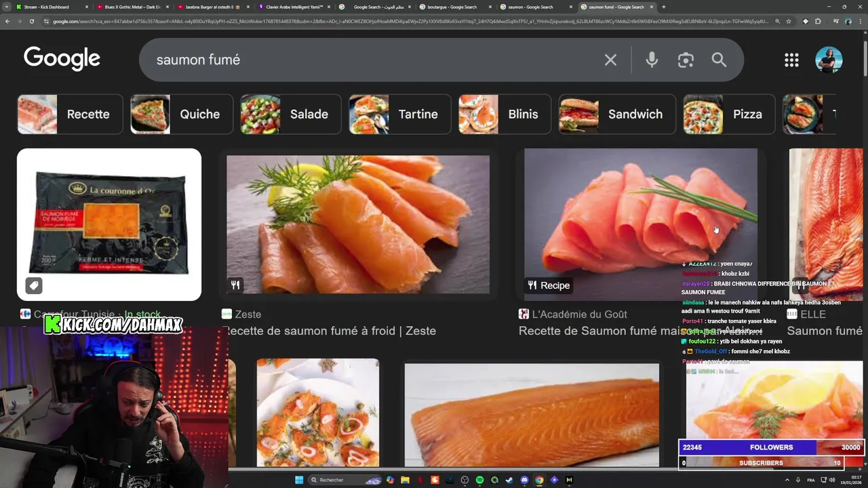
Task: Filter images by Salade chip
Action: [x=290, y=114]
